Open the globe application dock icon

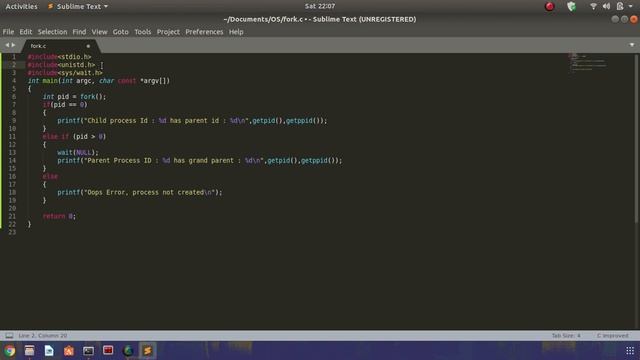coord(128,351)
